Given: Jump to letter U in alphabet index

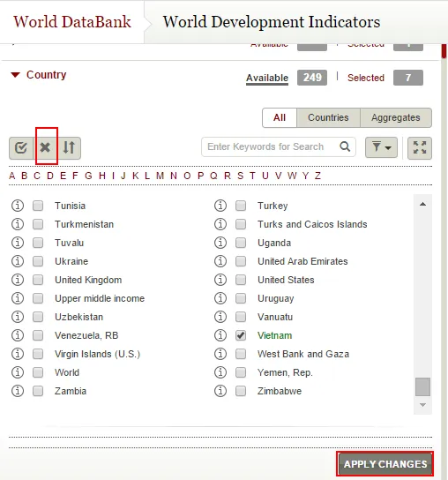Looking at the screenshot, I should click(265, 176).
